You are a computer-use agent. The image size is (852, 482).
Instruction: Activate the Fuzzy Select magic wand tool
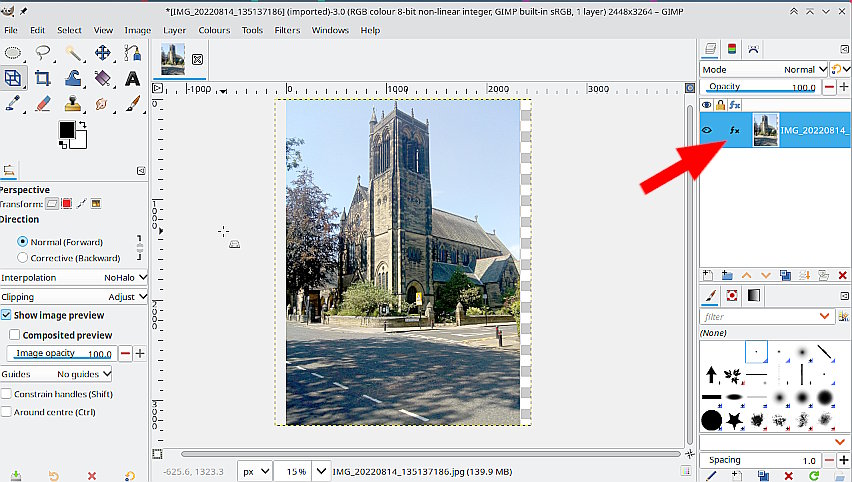(x=73, y=53)
